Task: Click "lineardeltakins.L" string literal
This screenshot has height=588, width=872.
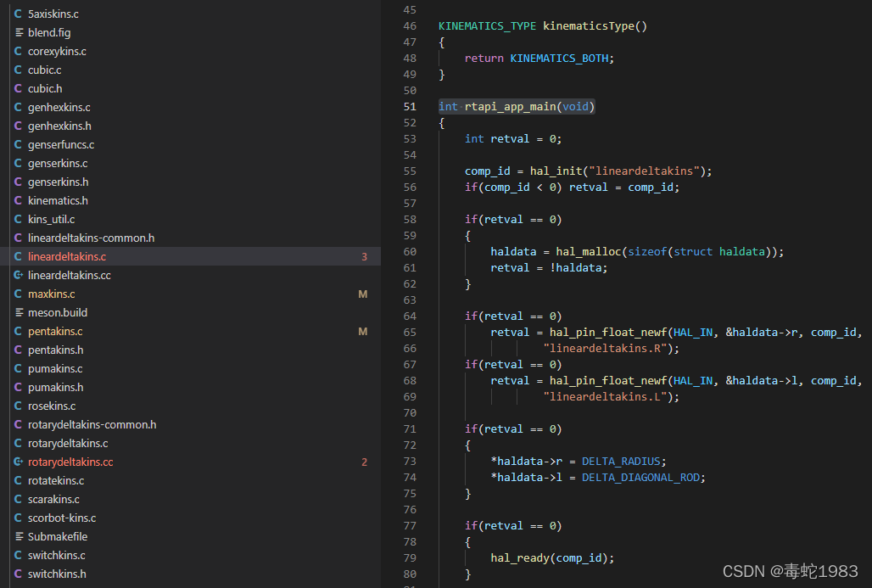Action: pos(605,396)
